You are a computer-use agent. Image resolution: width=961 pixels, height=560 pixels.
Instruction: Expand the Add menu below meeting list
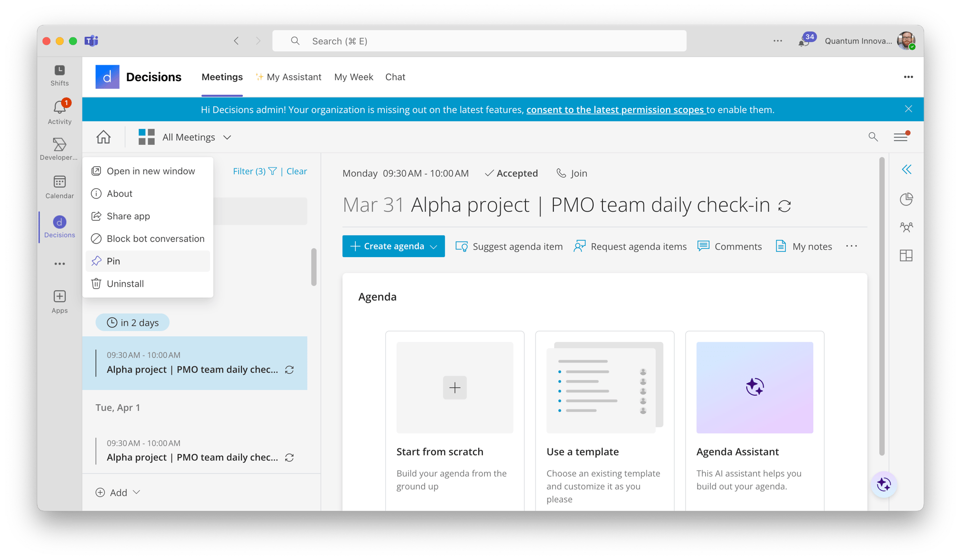coord(136,492)
